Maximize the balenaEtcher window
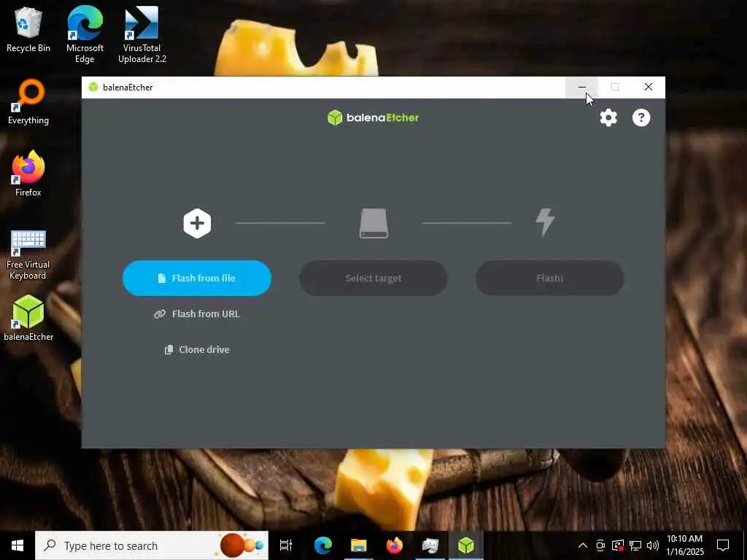Screen dimensions: 747x560 [615, 87]
